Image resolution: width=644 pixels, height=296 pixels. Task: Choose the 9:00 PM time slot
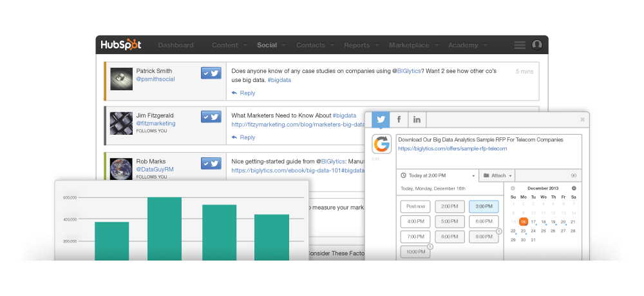click(484, 237)
